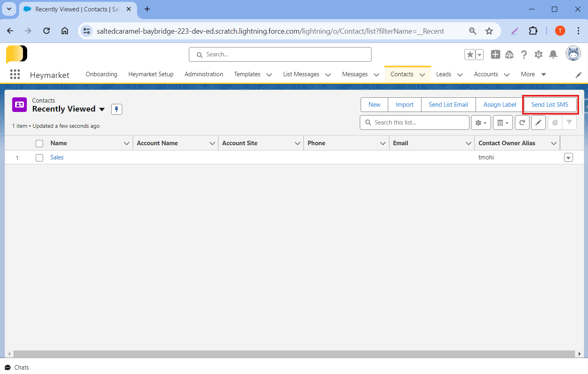Focus the global Search field
588x374 pixels.
pyautogui.click(x=280, y=54)
